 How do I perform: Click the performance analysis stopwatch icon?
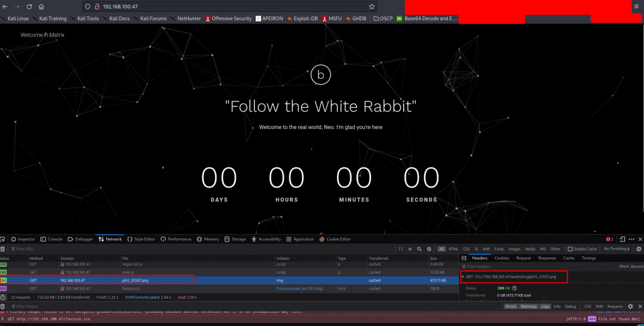point(3,297)
